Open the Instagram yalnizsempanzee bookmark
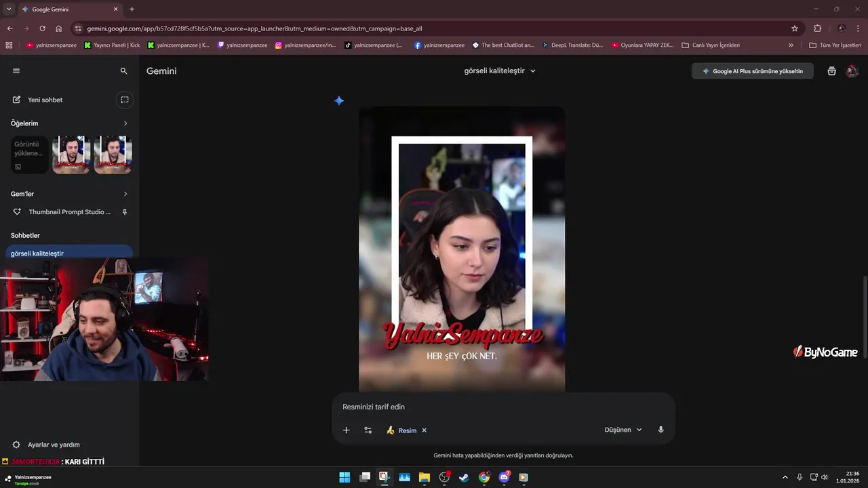Screen dimensions: 868x488 click(305, 45)
